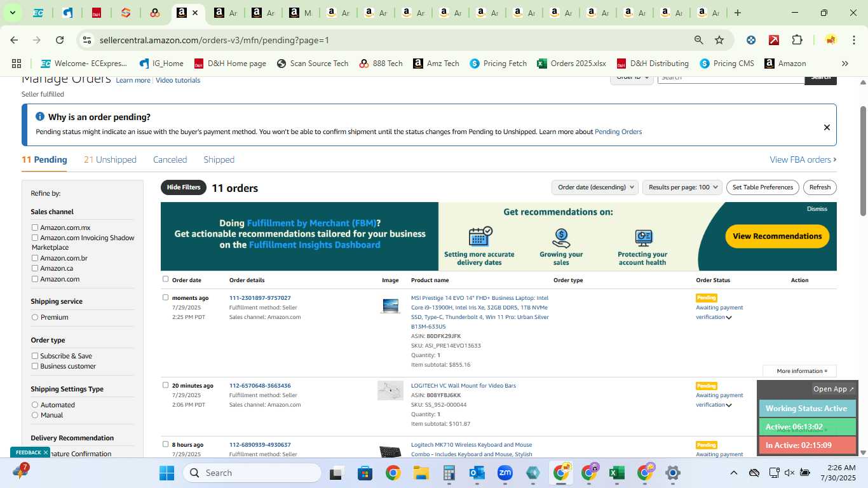Open View FBA orders link

pyautogui.click(x=803, y=159)
